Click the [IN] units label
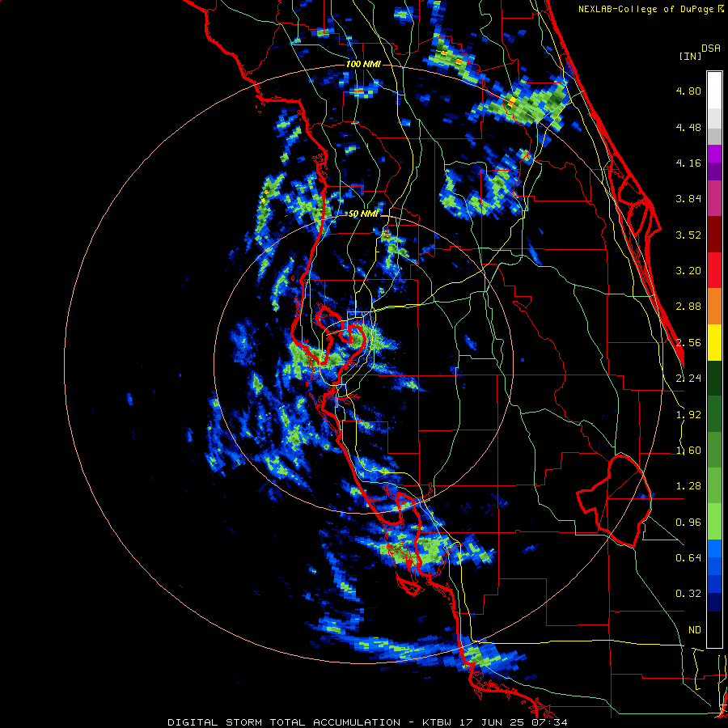 coord(690,56)
